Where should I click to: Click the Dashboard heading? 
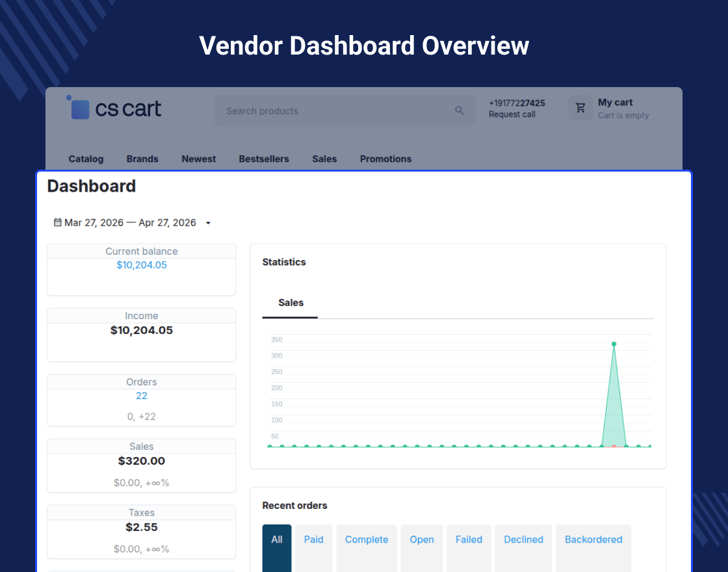click(x=92, y=186)
